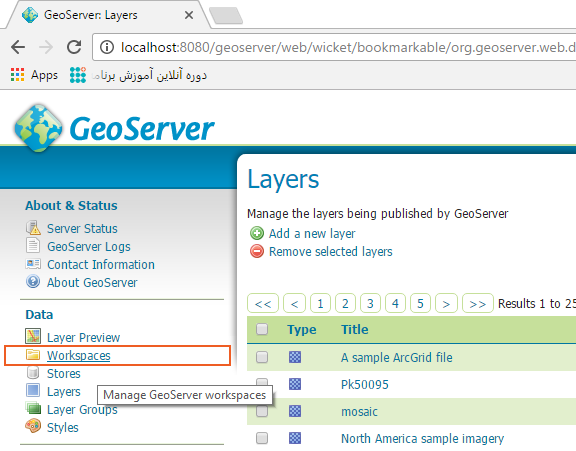The width and height of the screenshot is (576, 451).
Task: Click the Contact Information card icon
Action: [x=33, y=264]
